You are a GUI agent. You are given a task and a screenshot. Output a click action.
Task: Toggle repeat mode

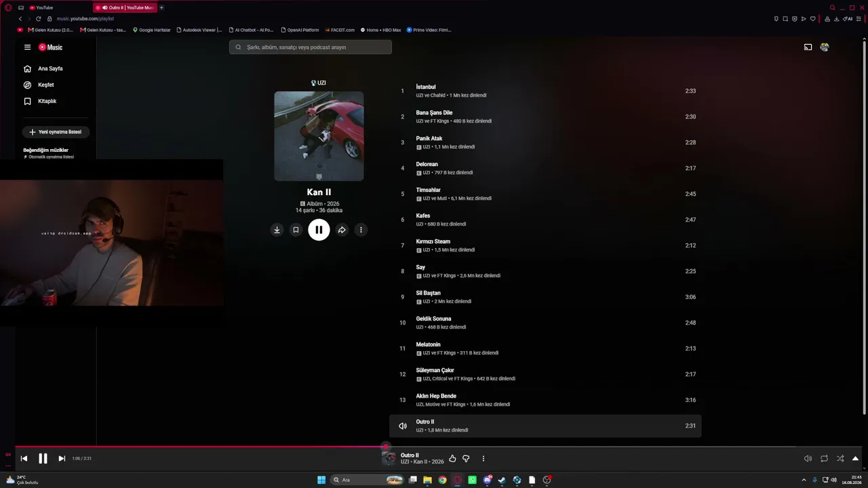(824, 459)
